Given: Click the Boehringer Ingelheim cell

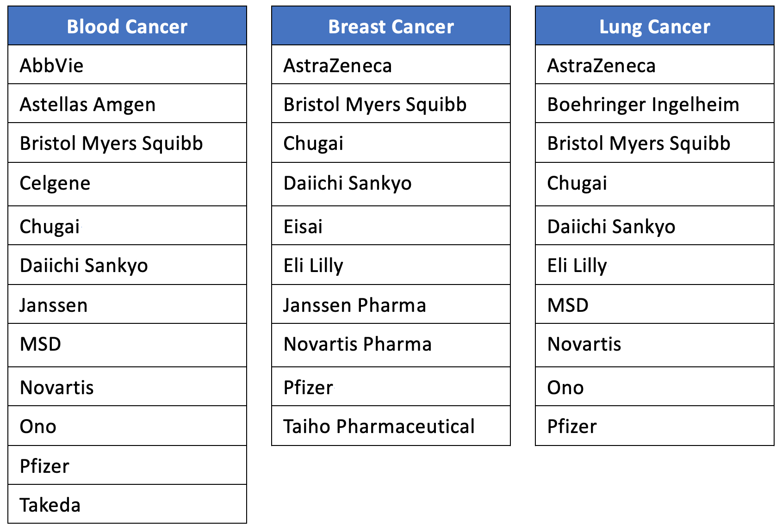Looking at the screenshot, I should click(643, 104).
